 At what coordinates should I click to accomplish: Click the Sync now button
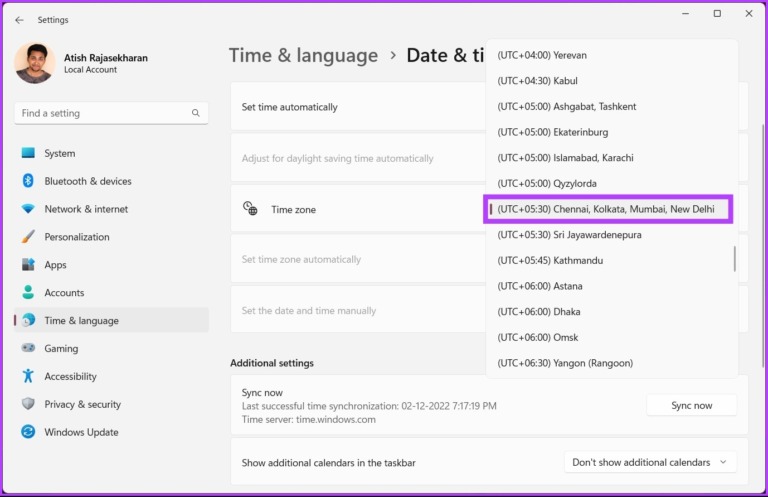pos(692,405)
